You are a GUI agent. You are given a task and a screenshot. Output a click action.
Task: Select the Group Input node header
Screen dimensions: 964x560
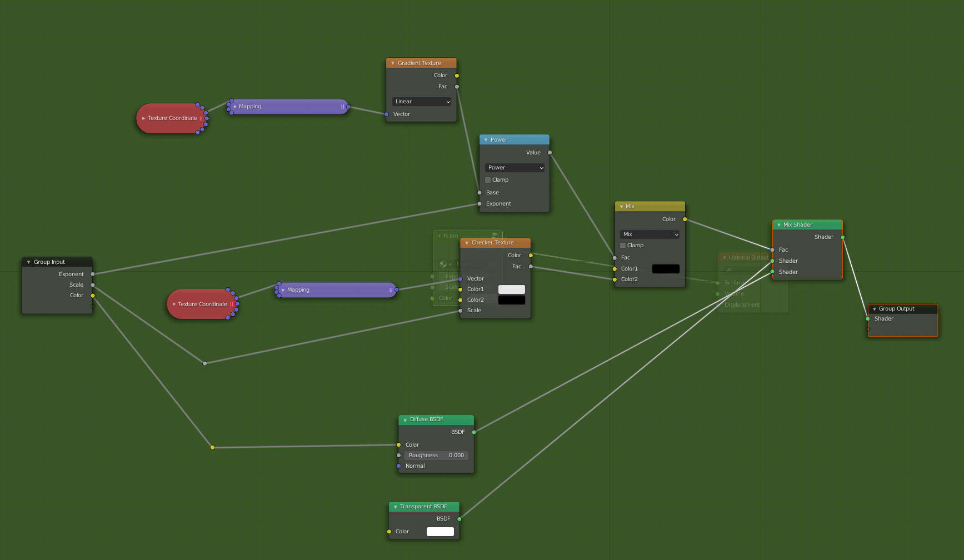(57, 262)
